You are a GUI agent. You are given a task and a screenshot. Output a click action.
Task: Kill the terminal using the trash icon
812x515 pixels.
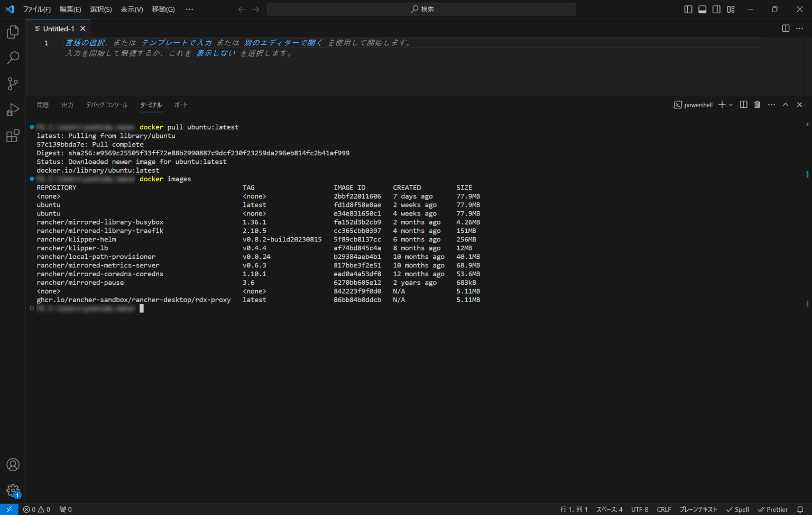coord(757,105)
